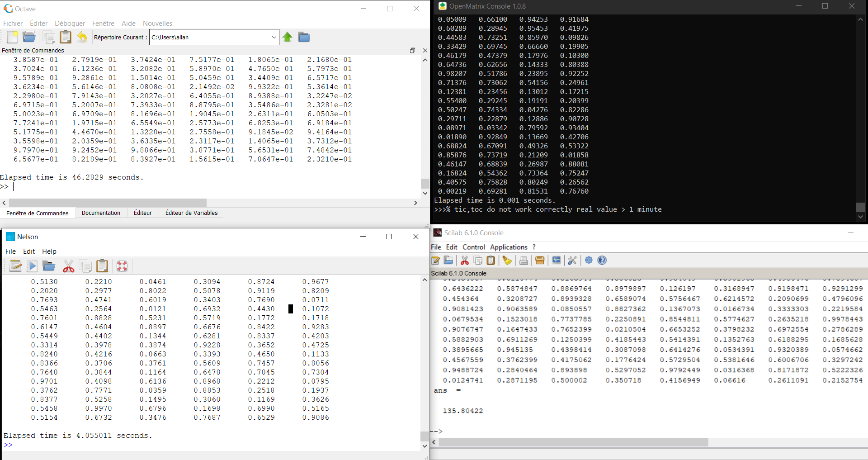Open the Edit menu in Scilab
Screen dimensions: 868x460
[452, 247]
